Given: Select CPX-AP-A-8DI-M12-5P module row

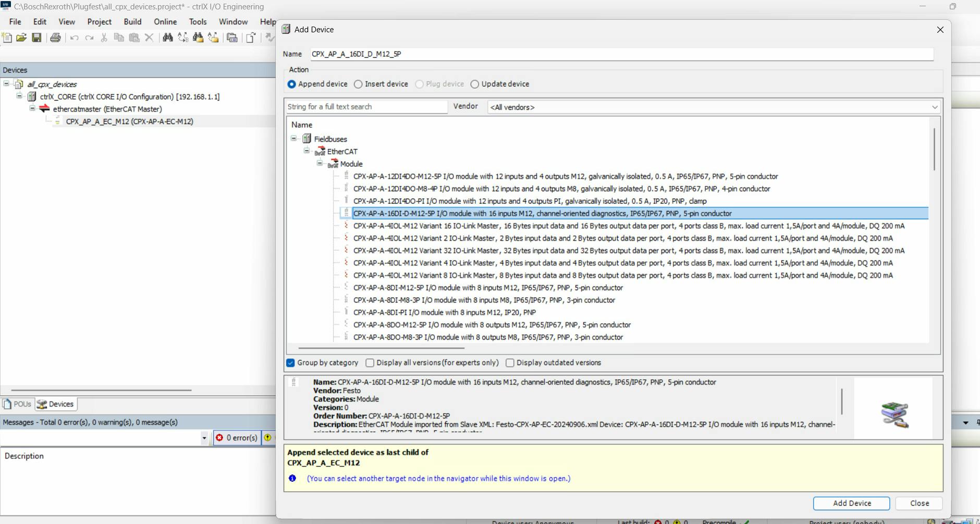Looking at the screenshot, I should pos(488,288).
